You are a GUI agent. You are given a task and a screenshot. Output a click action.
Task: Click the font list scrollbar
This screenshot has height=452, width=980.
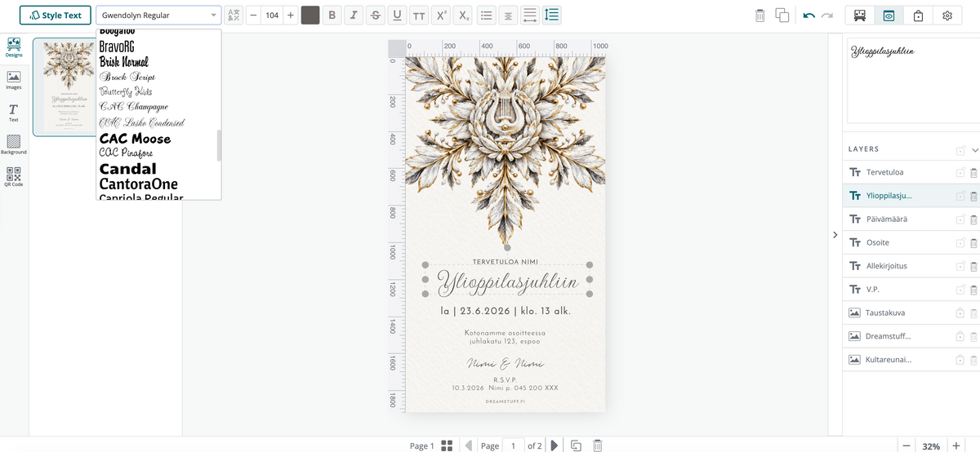coord(218,145)
